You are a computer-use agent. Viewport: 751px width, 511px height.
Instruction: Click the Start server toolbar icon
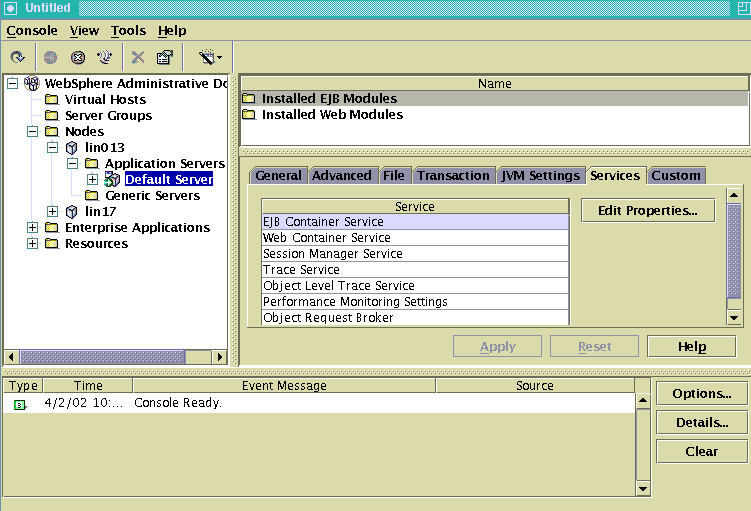click(x=50, y=57)
